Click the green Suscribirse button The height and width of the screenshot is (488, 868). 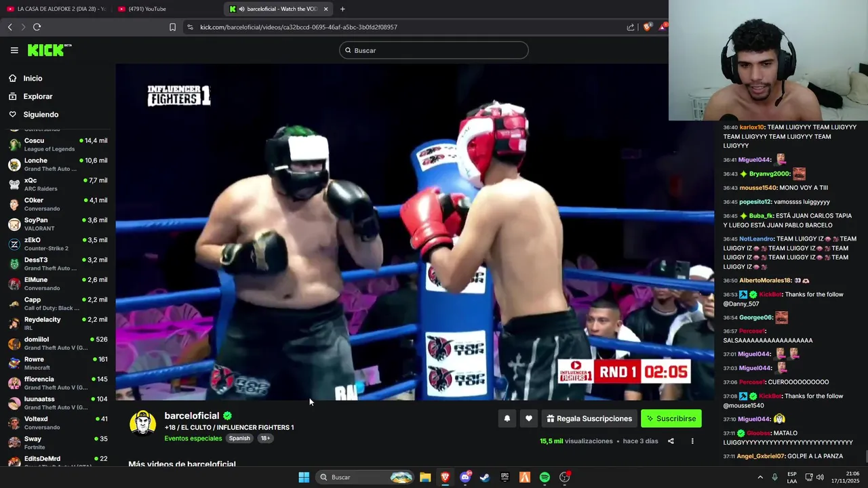pos(671,419)
